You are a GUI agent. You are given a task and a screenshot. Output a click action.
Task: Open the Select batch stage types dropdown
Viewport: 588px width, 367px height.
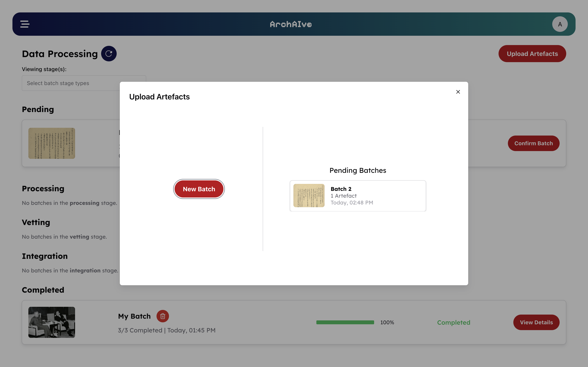[x=84, y=83]
